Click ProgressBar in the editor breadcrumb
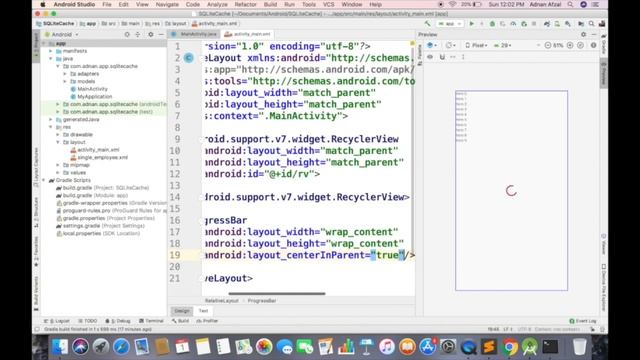The image size is (640, 360). [x=262, y=301]
